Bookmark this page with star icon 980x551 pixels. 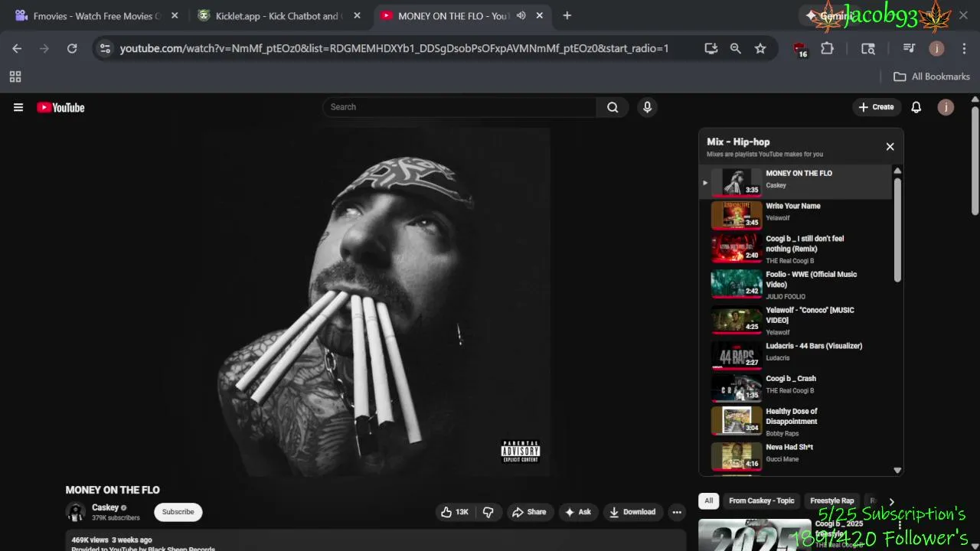(760, 48)
